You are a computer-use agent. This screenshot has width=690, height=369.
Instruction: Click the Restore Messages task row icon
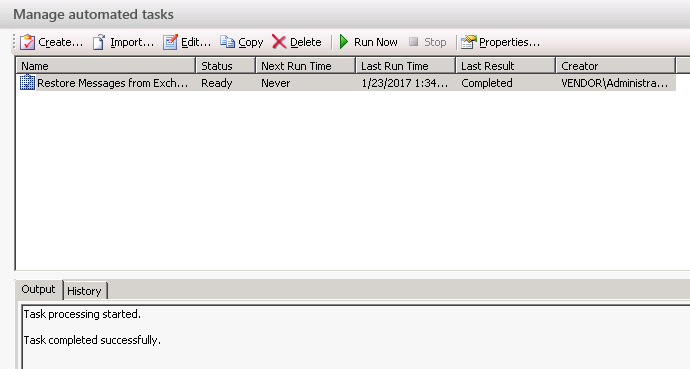(x=27, y=83)
